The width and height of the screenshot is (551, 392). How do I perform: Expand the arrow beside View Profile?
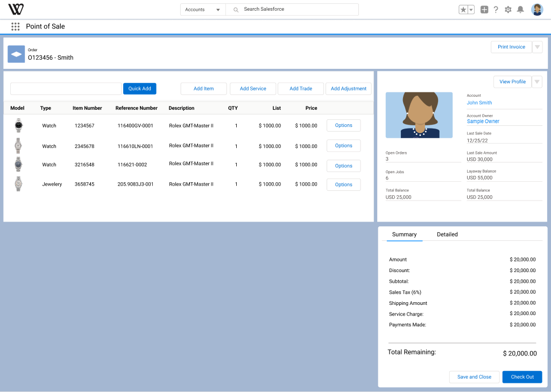coord(537,82)
